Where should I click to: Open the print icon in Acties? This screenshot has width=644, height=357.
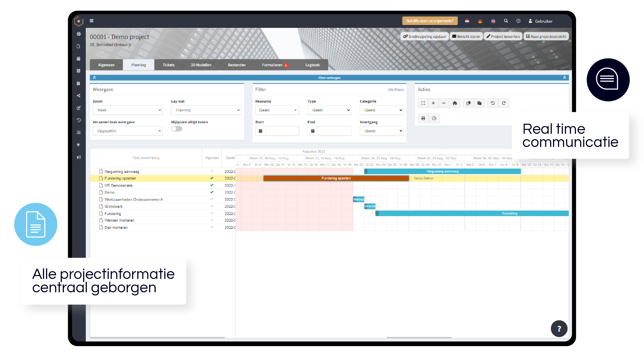(x=423, y=118)
